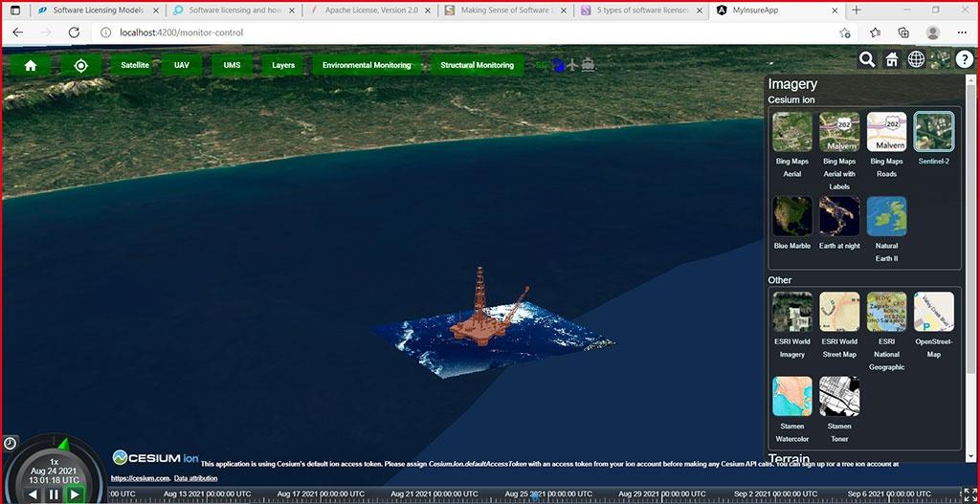Open a new browser tab
Viewport: 980px width, 504px height.
pyautogui.click(x=857, y=11)
